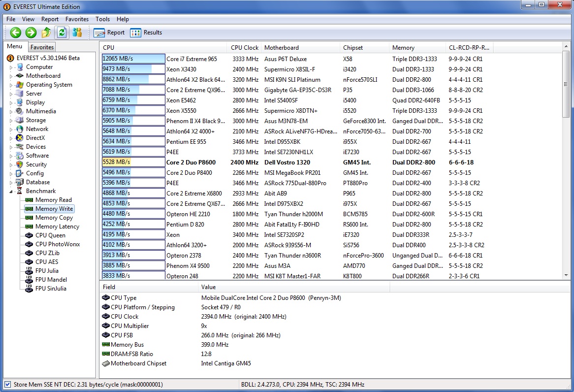The height and width of the screenshot is (392, 574).
Task: Expand the Database tree node
Action: tap(11, 182)
